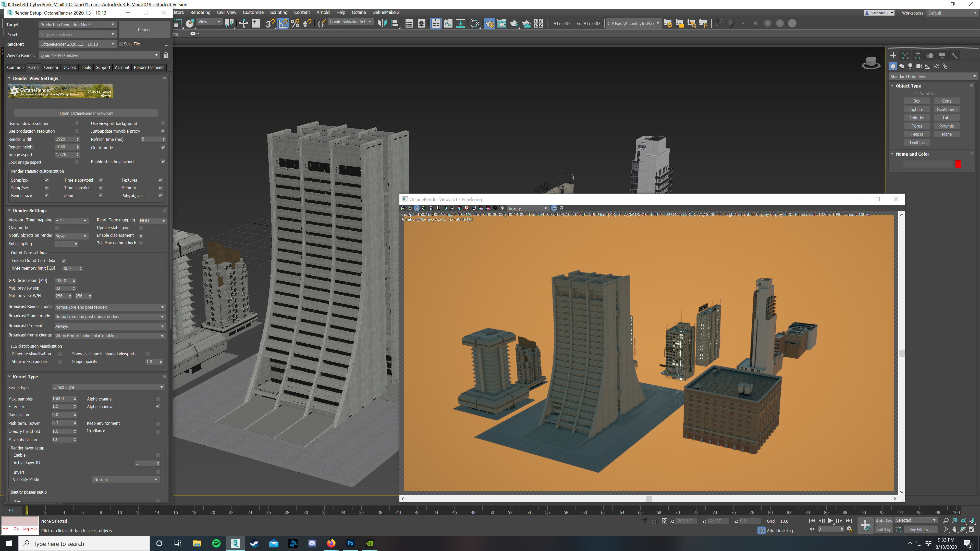The image size is (980, 551).
Task: Open the Beauty render pass dropdown
Action: click(x=527, y=208)
